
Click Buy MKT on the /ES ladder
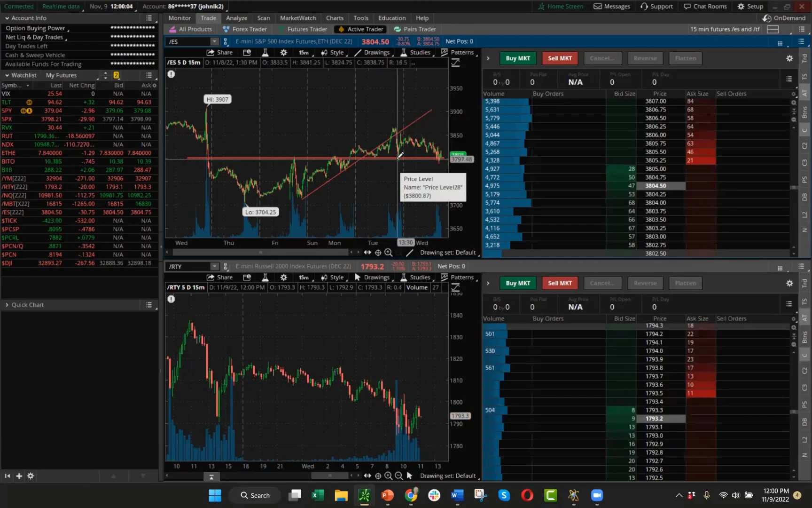click(x=518, y=58)
